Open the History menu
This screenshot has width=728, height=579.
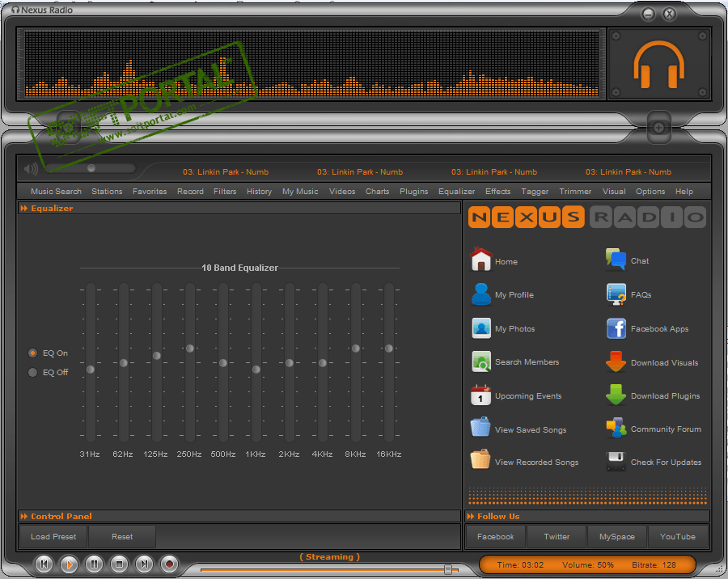pyautogui.click(x=259, y=192)
